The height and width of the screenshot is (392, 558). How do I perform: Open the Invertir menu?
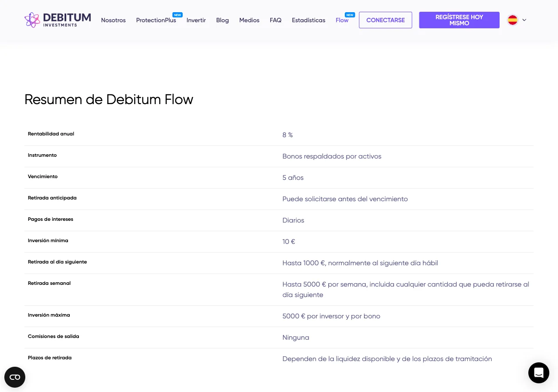click(196, 20)
